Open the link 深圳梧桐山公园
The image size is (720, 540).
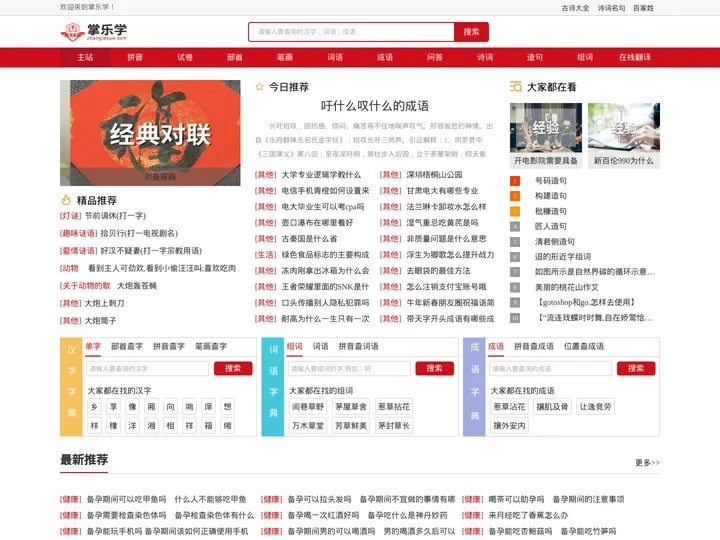pyautogui.click(x=434, y=175)
